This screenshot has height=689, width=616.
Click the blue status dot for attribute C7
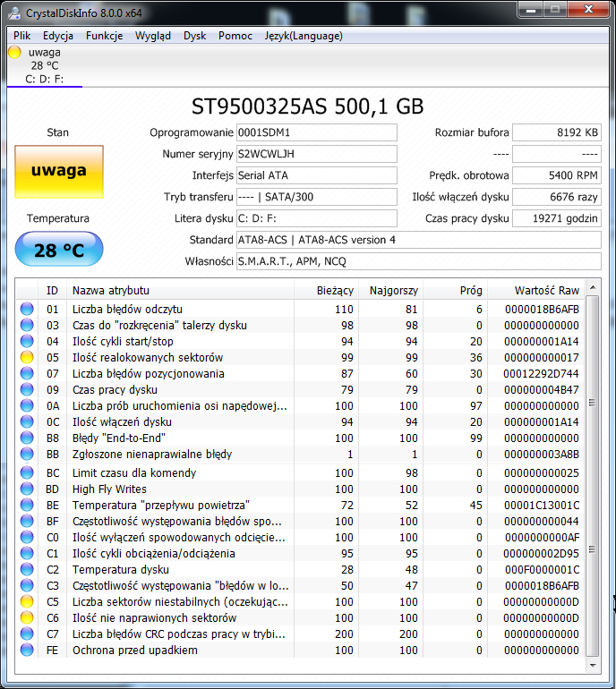coord(27,634)
